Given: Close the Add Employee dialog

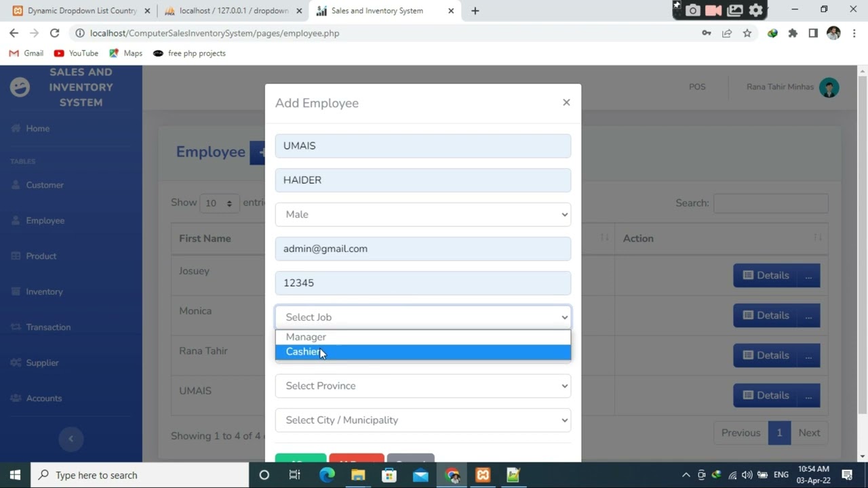Looking at the screenshot, I should [x=566, y=102].
